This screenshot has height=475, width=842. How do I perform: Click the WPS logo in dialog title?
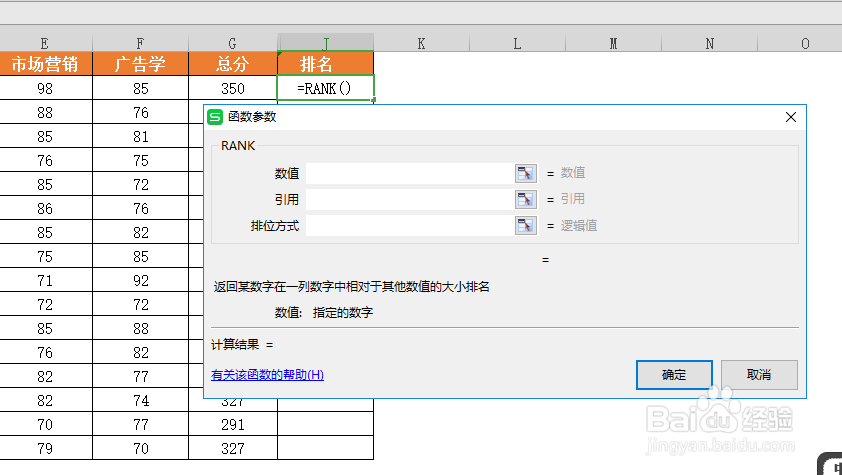(x=215, y=117)
